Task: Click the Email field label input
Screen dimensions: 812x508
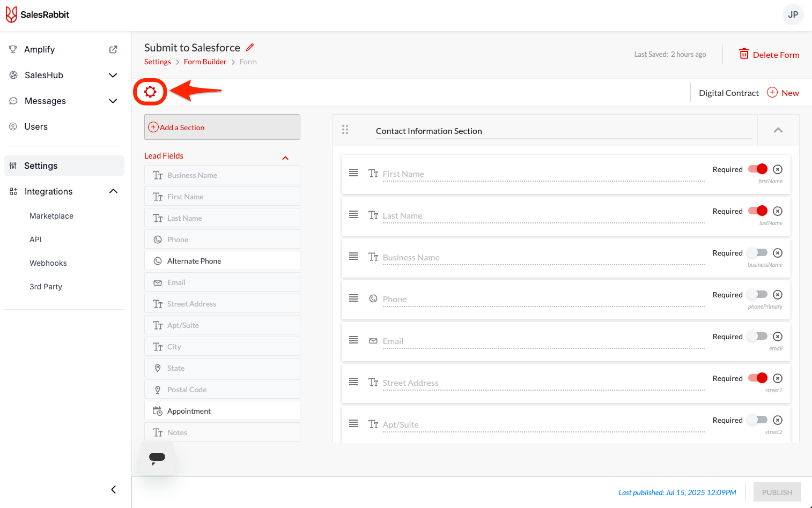Action: [543, 341]
